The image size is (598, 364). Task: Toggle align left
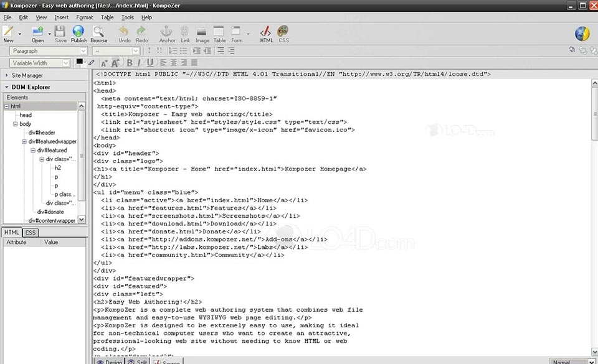pos(164,63)
